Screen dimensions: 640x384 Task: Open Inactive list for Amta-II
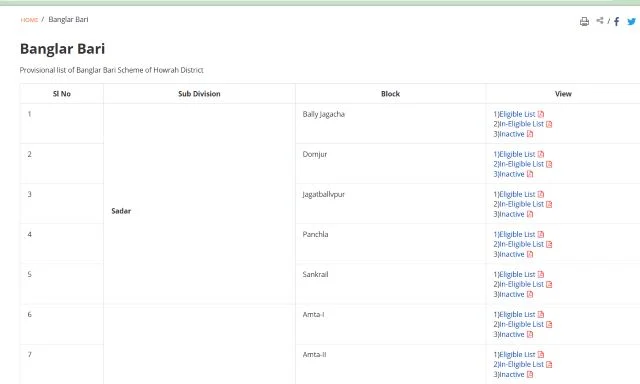511,374
